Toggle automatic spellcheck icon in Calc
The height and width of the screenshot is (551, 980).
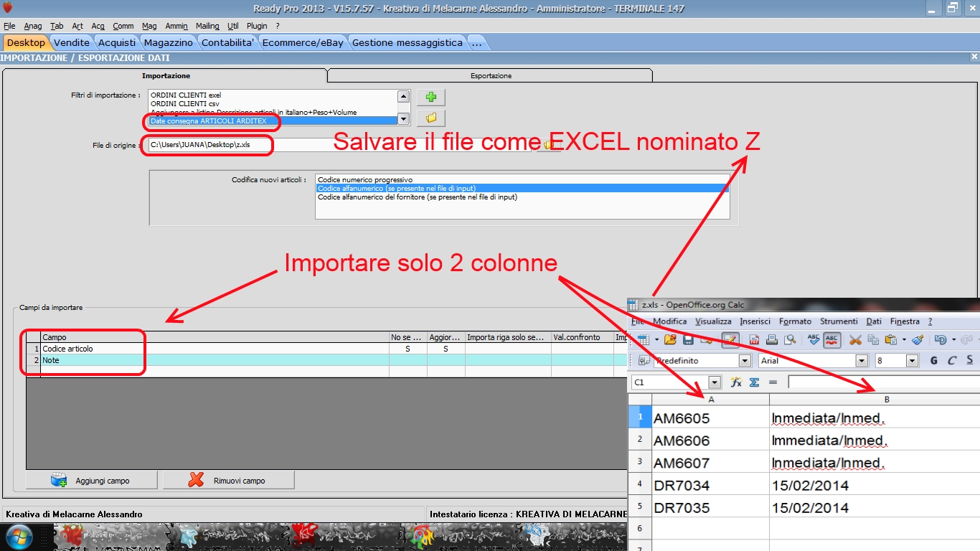(832, 340)
